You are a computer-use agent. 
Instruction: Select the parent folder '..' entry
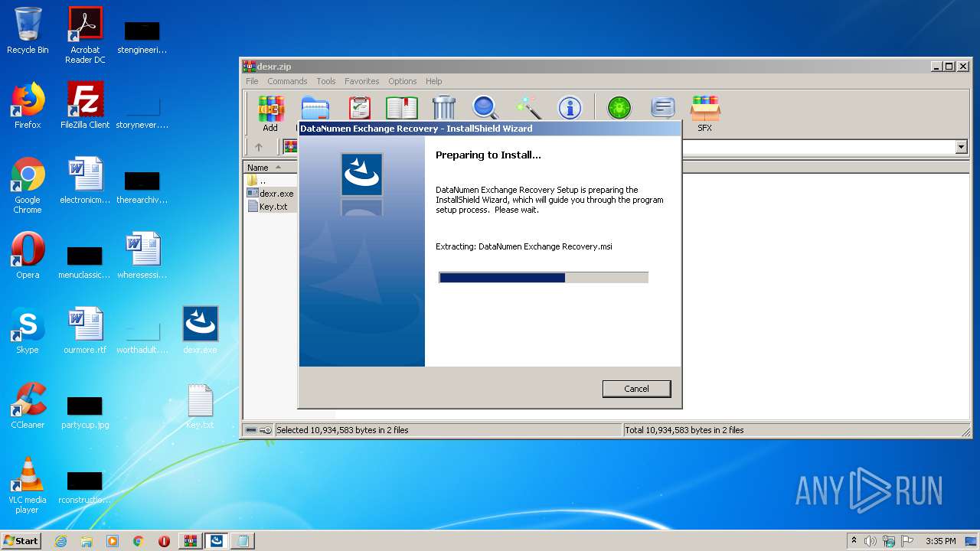[x=256, y=181]
